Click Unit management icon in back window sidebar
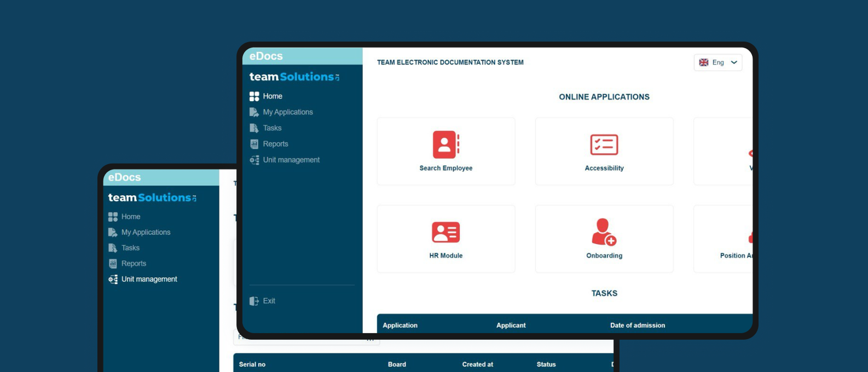 (113, 280)
